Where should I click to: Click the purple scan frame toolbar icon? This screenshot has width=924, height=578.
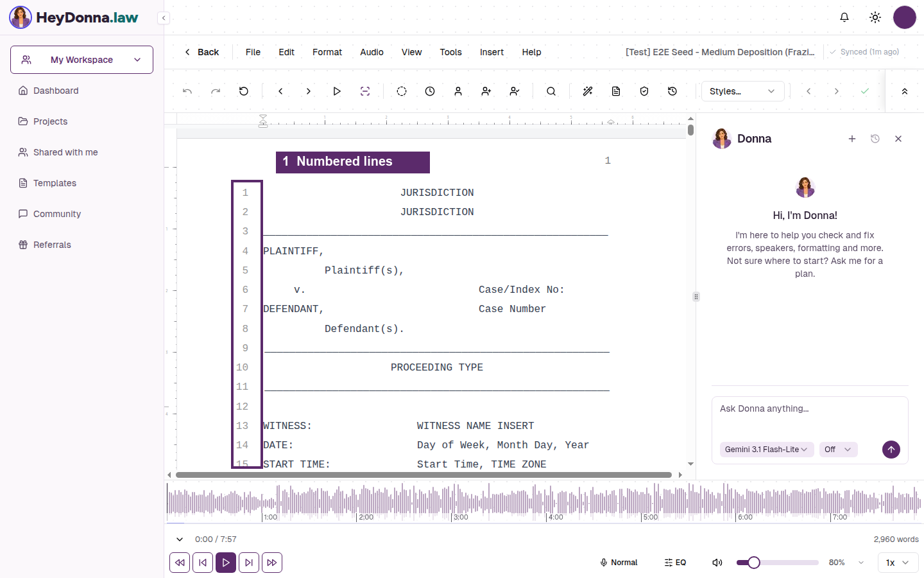(365, 91)
